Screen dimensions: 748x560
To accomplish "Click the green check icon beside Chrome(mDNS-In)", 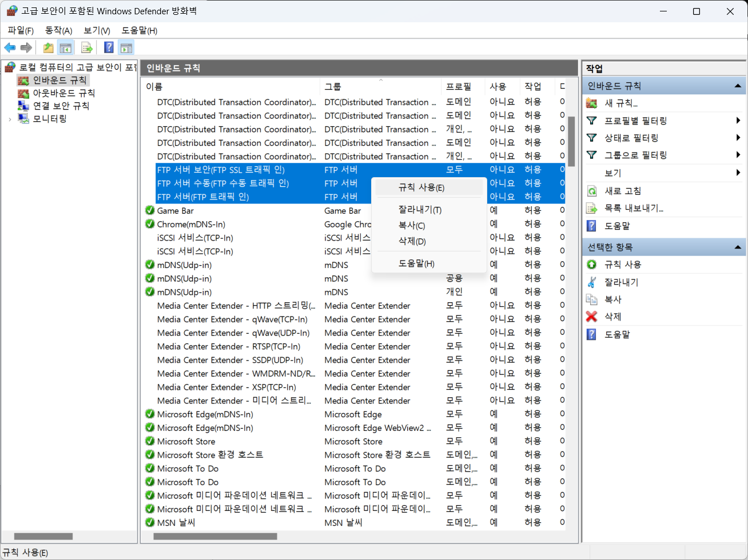I will coord(150,224).
